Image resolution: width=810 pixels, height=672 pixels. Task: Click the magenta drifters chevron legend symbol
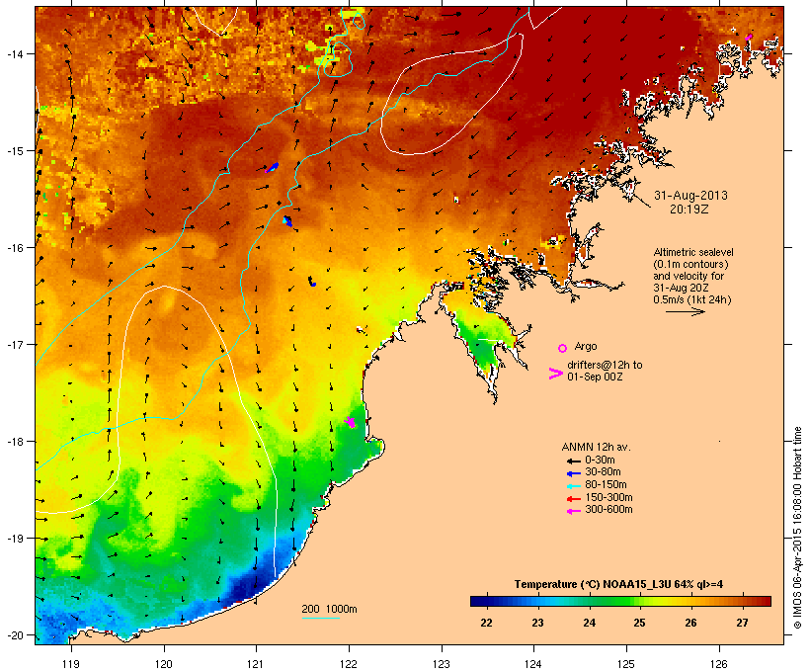tap(556, 374)
